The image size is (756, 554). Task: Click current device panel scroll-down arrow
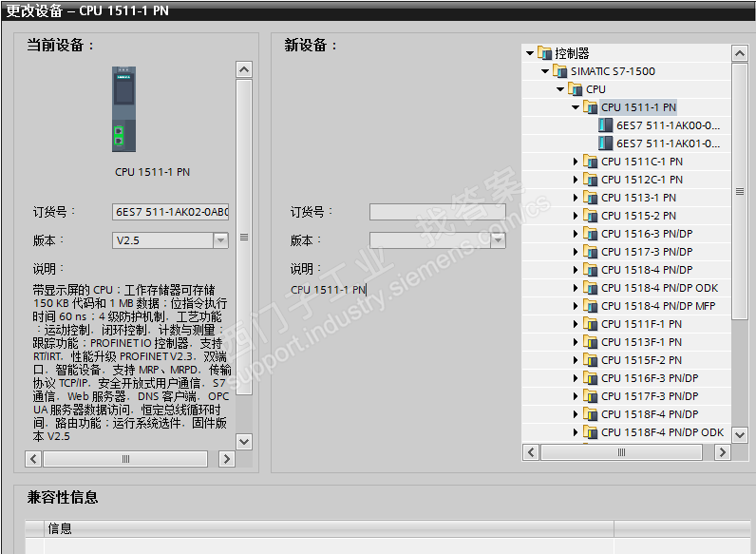pyautogui.click(x=244, y=442)
